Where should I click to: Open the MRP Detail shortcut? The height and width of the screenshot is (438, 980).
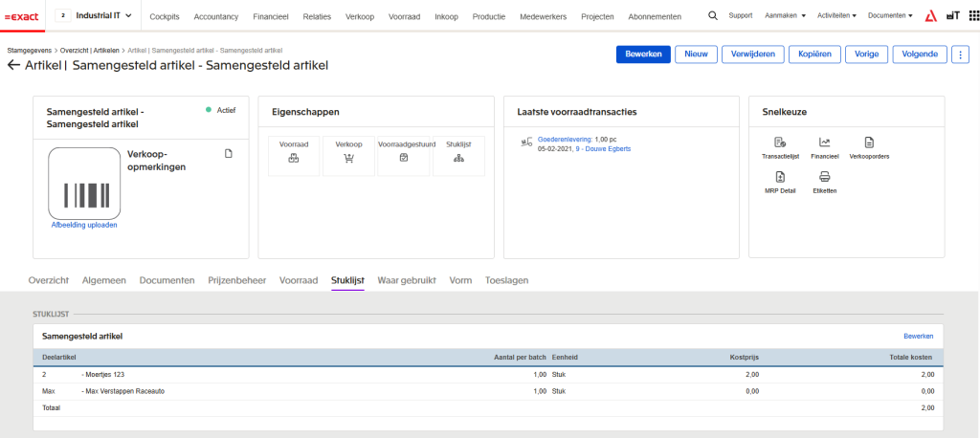(780, 177)
